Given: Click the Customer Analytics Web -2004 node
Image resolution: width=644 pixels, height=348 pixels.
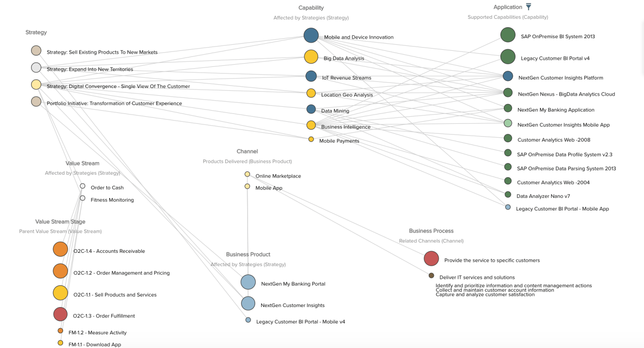Looking at the screenshot, I should (508, 181).
